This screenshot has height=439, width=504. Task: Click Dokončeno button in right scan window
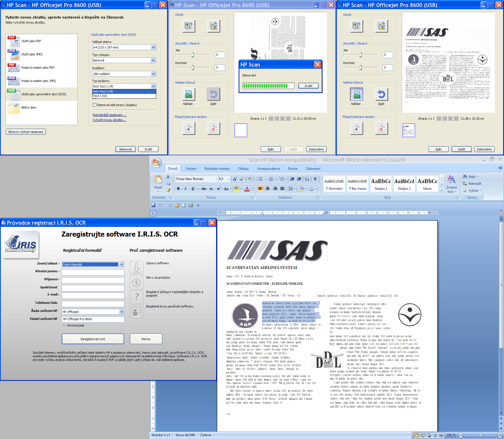(484, 149)
